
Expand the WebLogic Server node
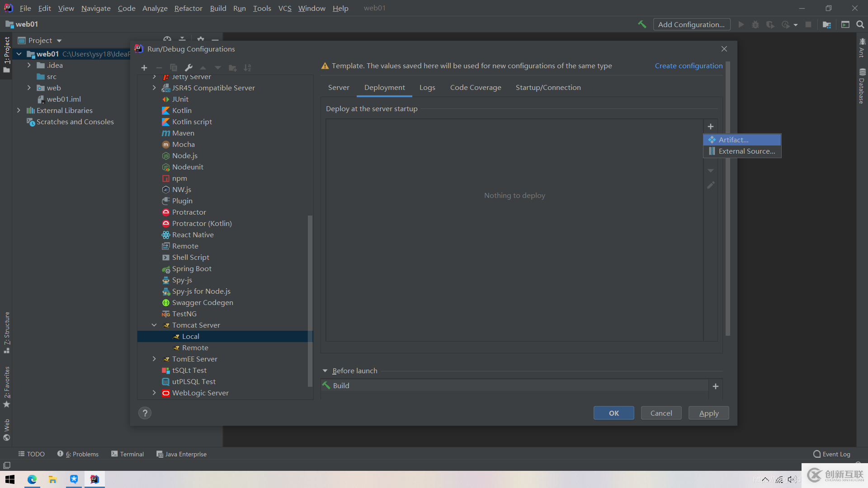click(x=154, y=393)
